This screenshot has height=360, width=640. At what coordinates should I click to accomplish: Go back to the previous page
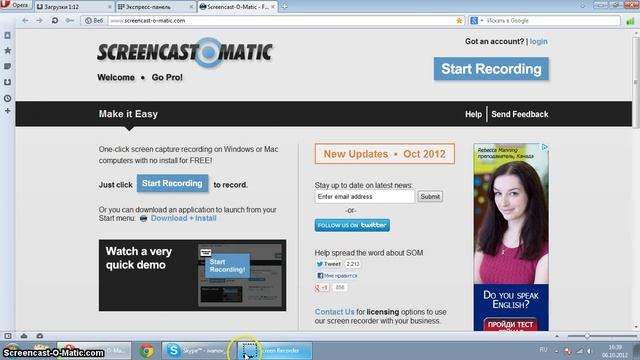point(25,20)
